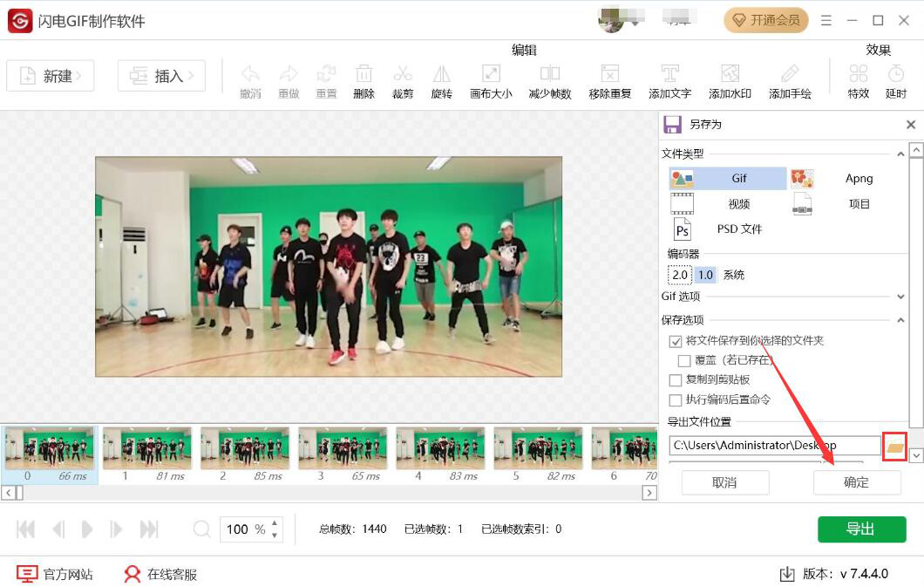
Task: Open the 插入 dropdown button
Action: coord(161,76)
